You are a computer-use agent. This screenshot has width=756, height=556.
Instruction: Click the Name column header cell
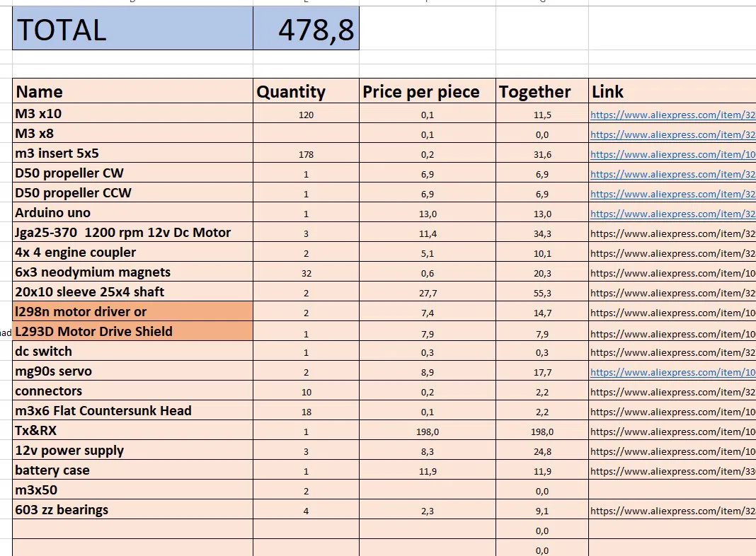132,91
